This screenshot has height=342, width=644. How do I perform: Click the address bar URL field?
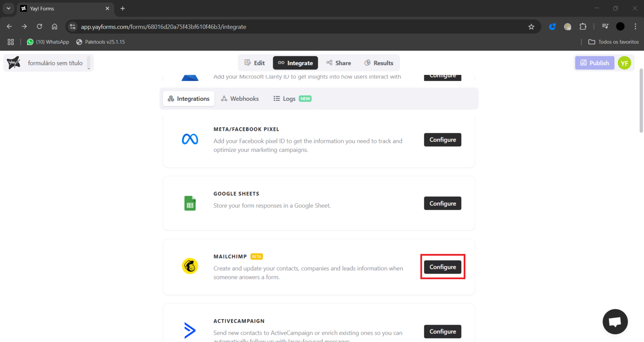[282, 27]
